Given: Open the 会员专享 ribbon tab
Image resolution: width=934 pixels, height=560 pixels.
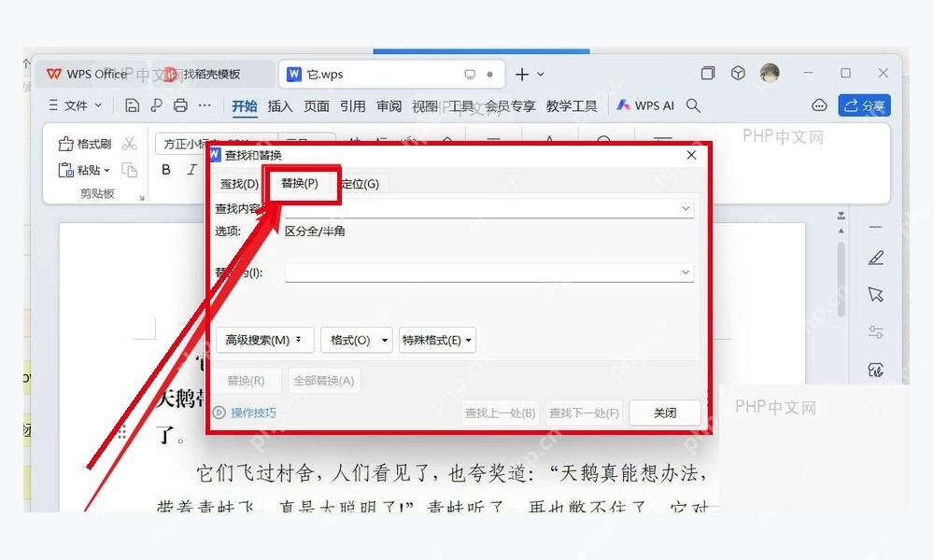Looking at the screenshot, I should [x=510, y=105].
